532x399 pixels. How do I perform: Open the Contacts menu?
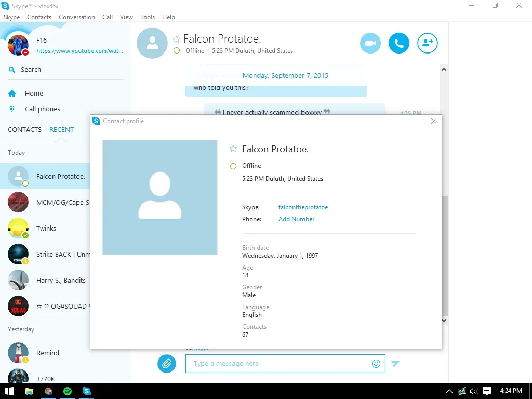tap(39, 17)
